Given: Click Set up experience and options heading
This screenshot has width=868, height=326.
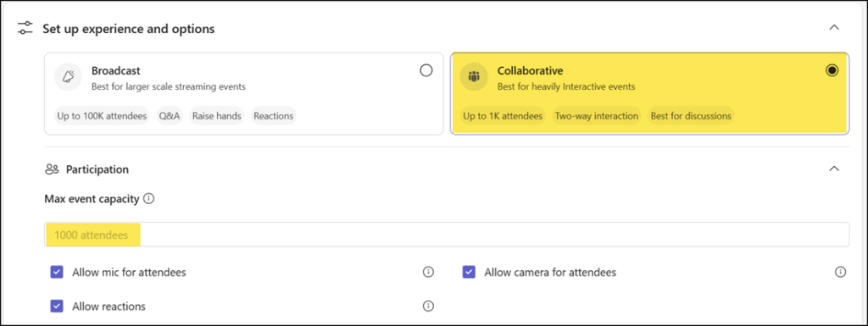Looking at the screenshot, I should [129, 28].
